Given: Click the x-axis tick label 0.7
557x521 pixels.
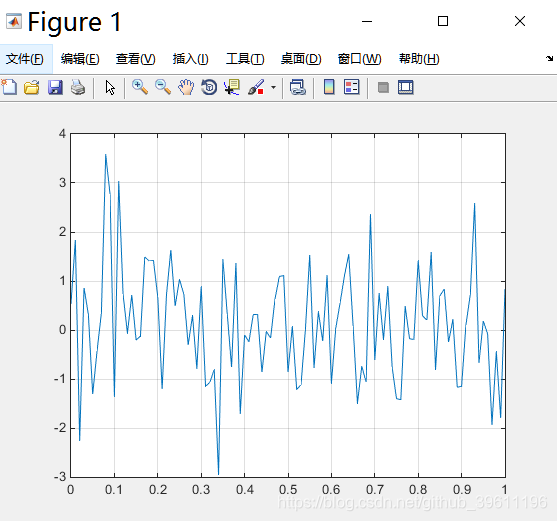Looking at the screenshot, I should pyautogui.click(x=375, y=490).
